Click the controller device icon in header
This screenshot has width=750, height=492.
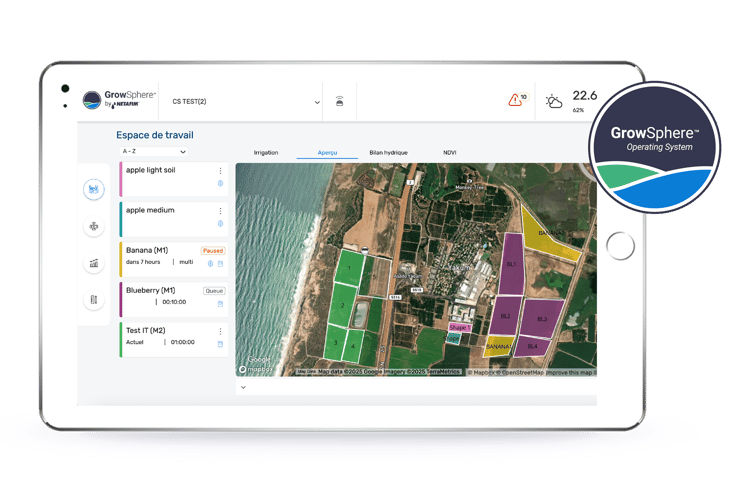340,102
